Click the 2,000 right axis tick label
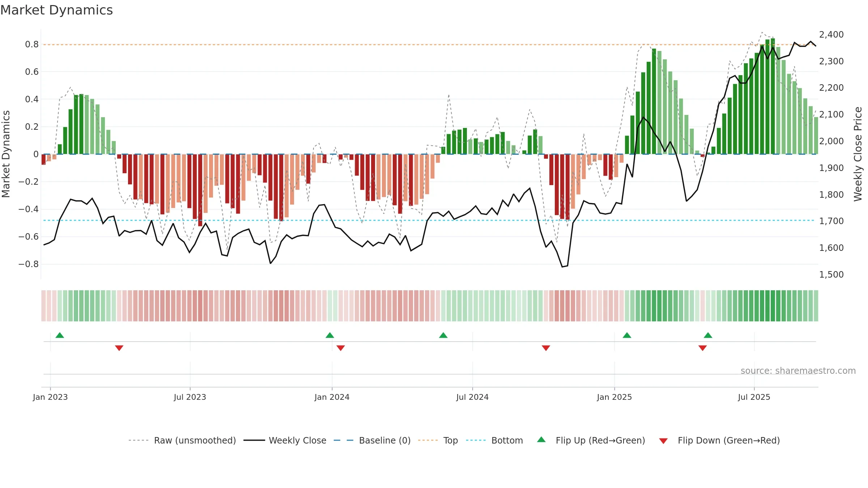This screenshot has height=488, width=868. pos(831,141)
